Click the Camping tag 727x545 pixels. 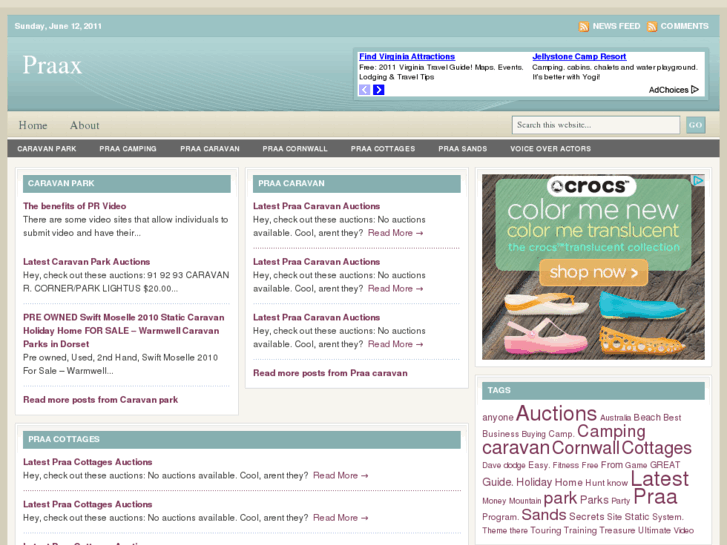(x=611, y=431)
